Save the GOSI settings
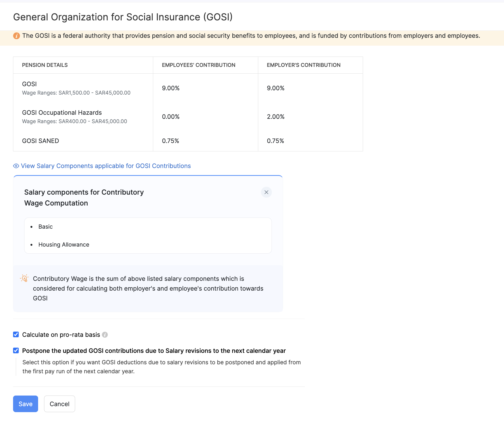This screenshot has height=423, width=504. pyautogui.click(x=26, y=404)
